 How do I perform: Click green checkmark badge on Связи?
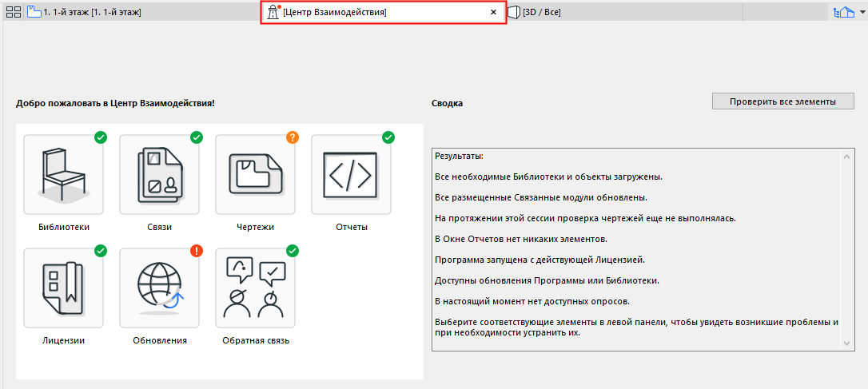point(196,137)
